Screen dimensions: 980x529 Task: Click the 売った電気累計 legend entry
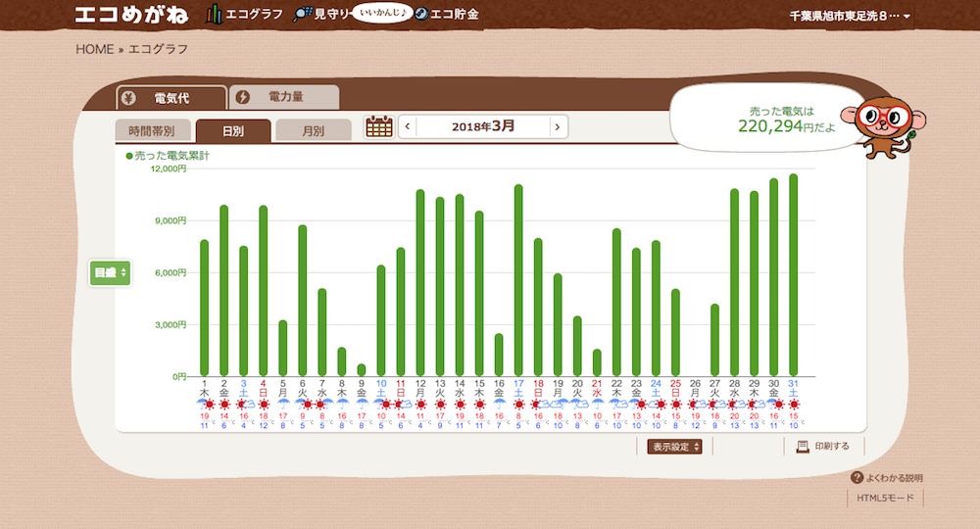tap(168, 156)
